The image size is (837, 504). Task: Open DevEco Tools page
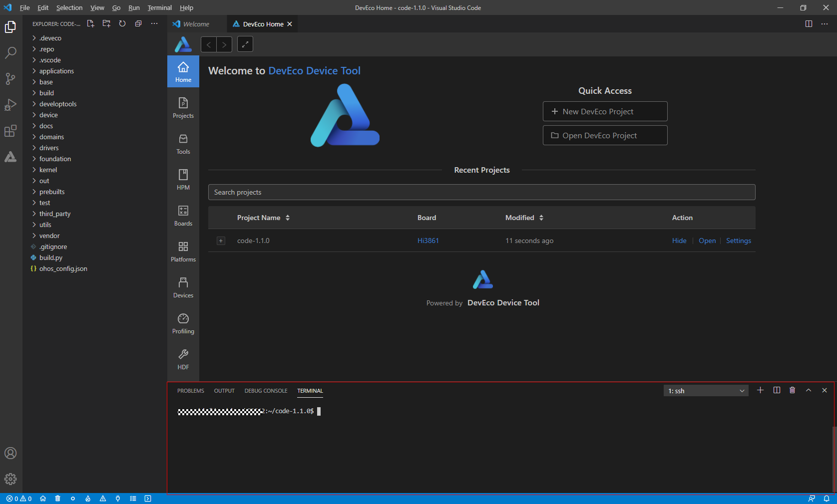tap(183, 144)
